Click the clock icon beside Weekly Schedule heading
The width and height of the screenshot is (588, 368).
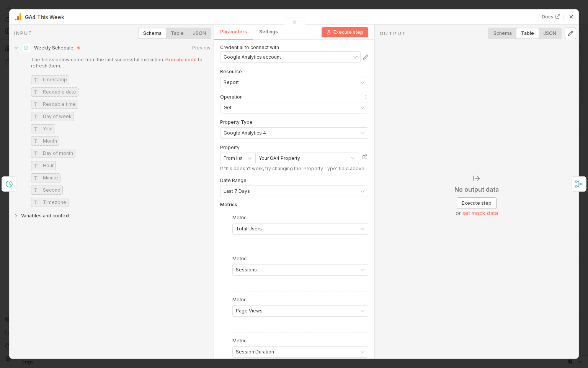click(26, 48)
